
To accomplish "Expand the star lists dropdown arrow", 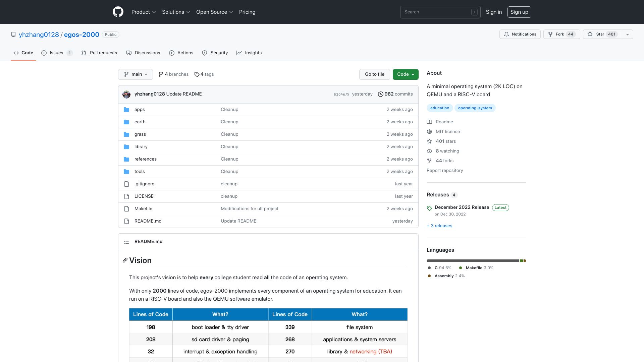I will point(628,34).
